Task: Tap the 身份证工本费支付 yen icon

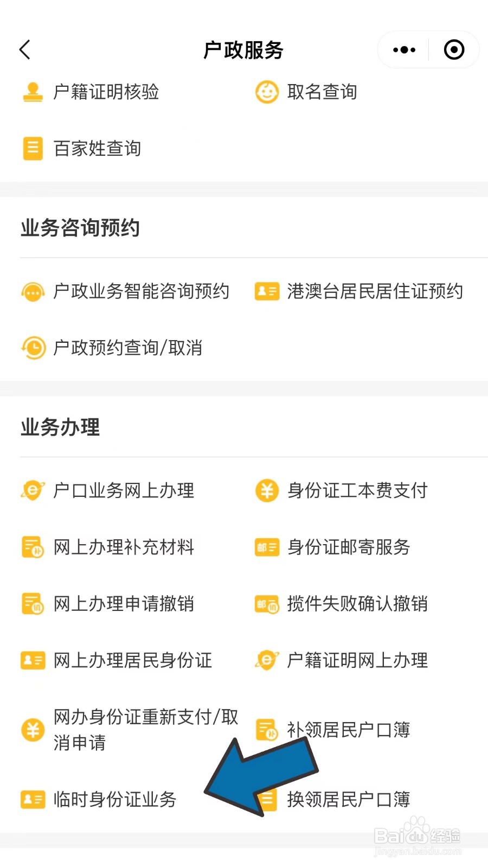Action: [x=267, y=490]
